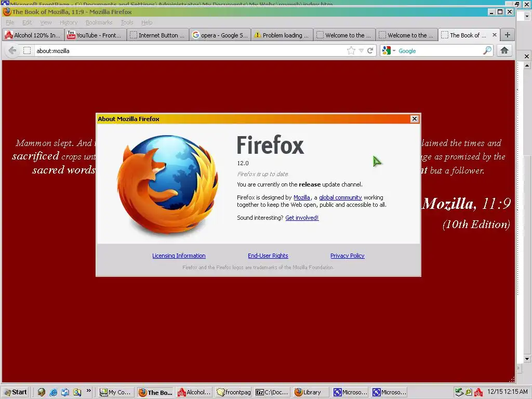Click the Firefox title bar icon

7,12
